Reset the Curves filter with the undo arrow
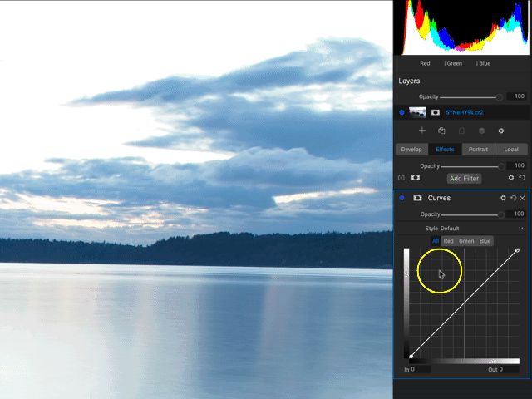 (x=513, y=198)
